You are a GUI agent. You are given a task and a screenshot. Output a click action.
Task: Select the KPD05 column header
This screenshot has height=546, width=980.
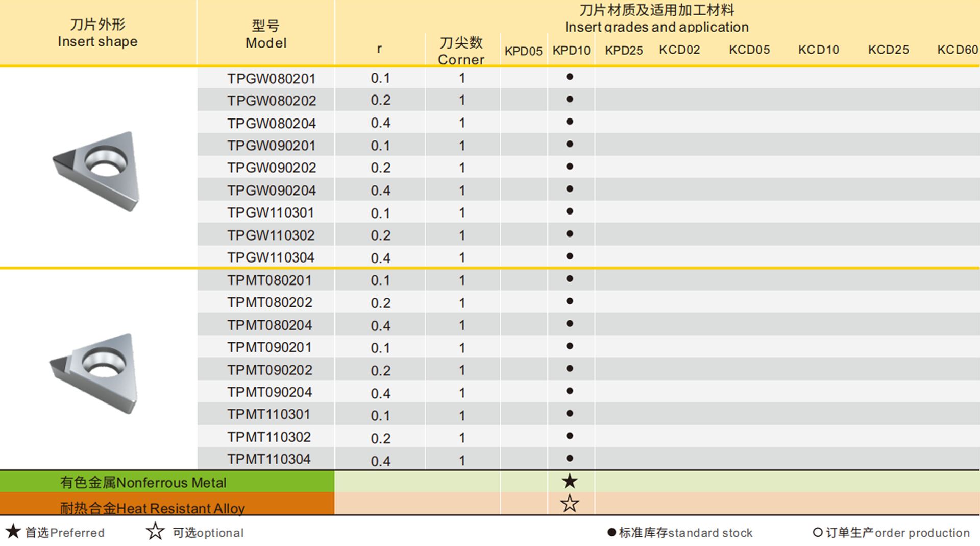(x=523, y=51)
